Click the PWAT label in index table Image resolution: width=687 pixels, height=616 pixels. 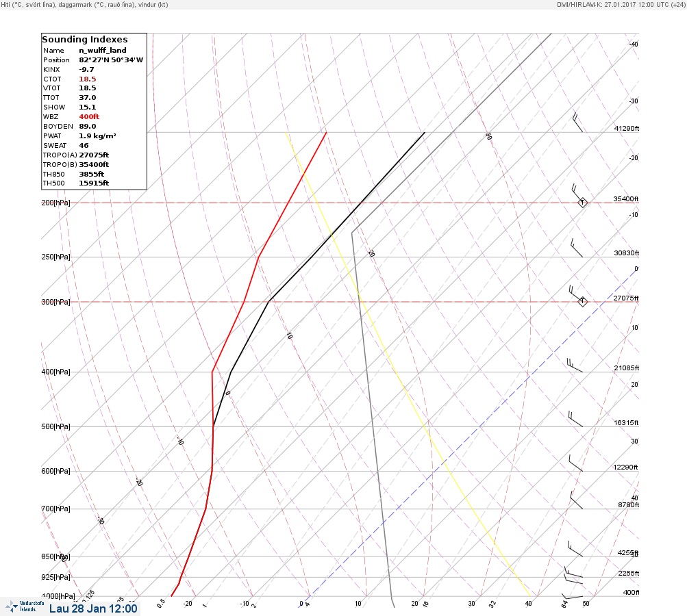point(51,136)
